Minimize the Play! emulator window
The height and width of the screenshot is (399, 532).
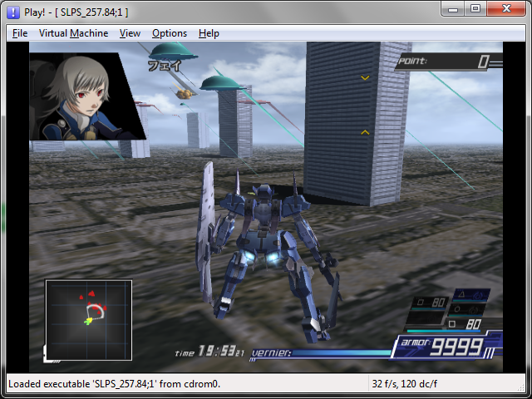point(453,9)
